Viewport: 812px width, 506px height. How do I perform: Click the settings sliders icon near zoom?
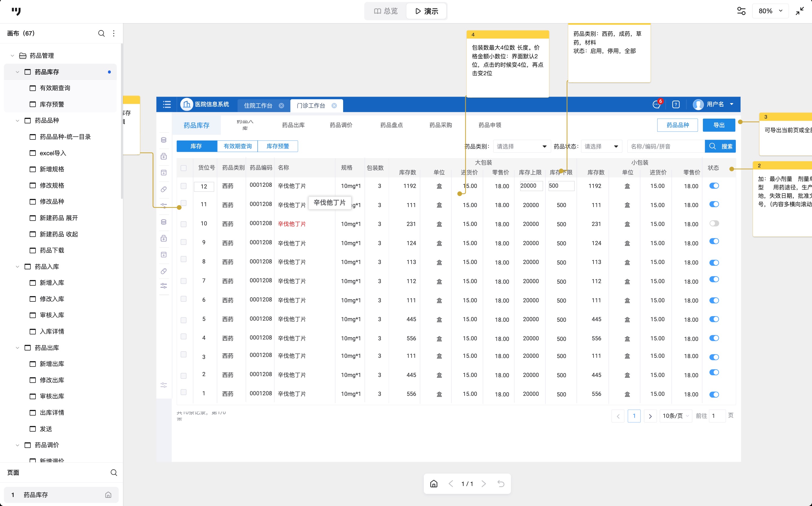click(x=741, y=11)
